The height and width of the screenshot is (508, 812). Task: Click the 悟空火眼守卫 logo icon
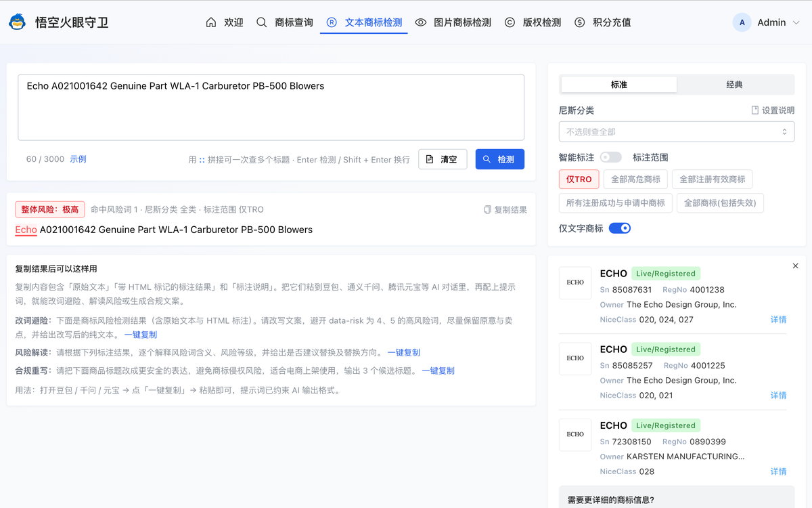point(17,22)
